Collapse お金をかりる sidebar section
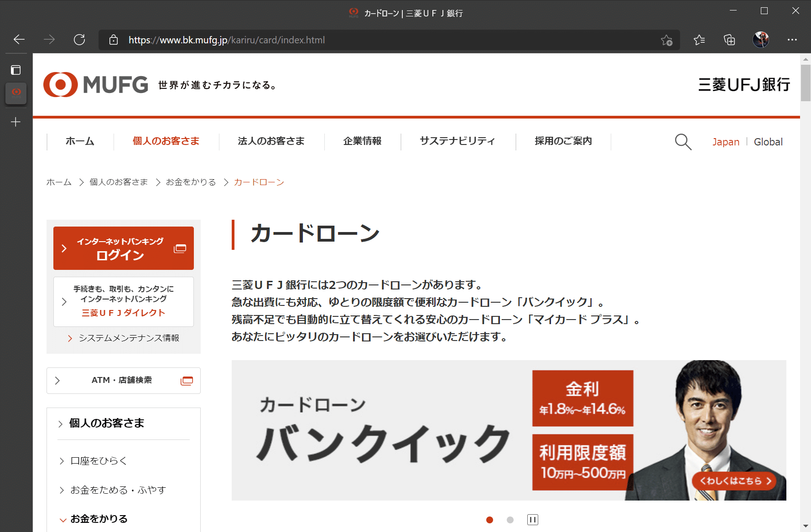Screen dimensions: 811x532 tap(99, 519)
